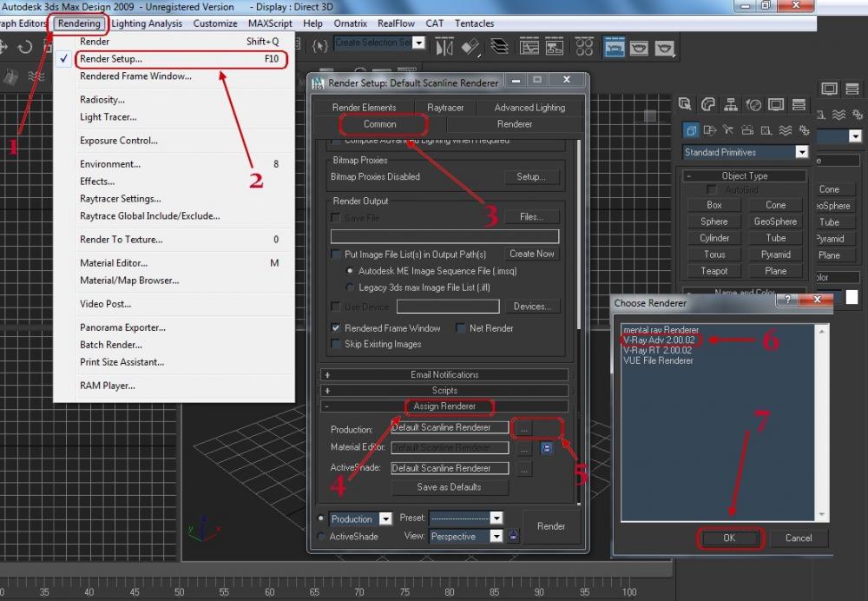The width and height of the screenshot is (868, 601).
Task: Enable Put Image File List(s) in Output Path(s)
Action: pyautogui.click(x=335, y=254)
